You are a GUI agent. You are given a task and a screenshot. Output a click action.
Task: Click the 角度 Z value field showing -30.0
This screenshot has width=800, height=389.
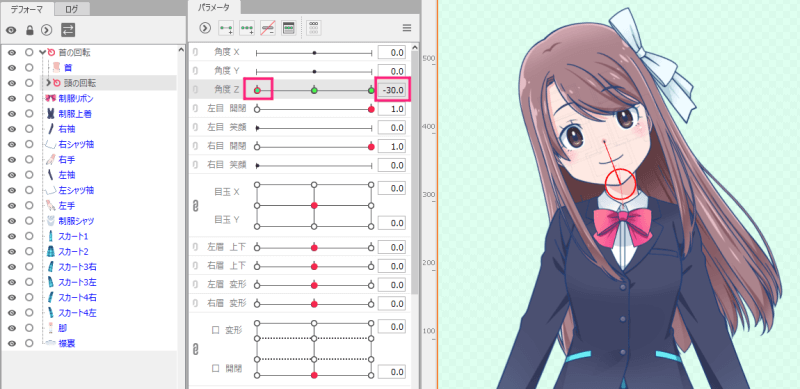click(393, 90)
